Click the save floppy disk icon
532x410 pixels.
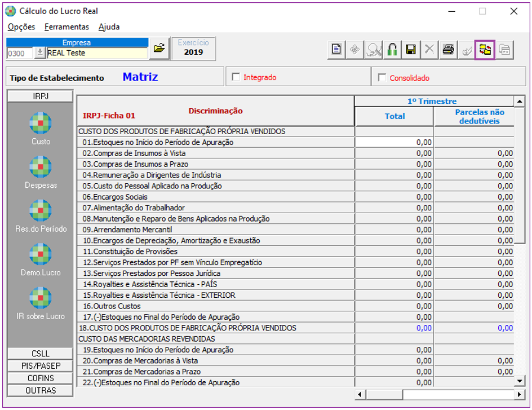(411, 50)
